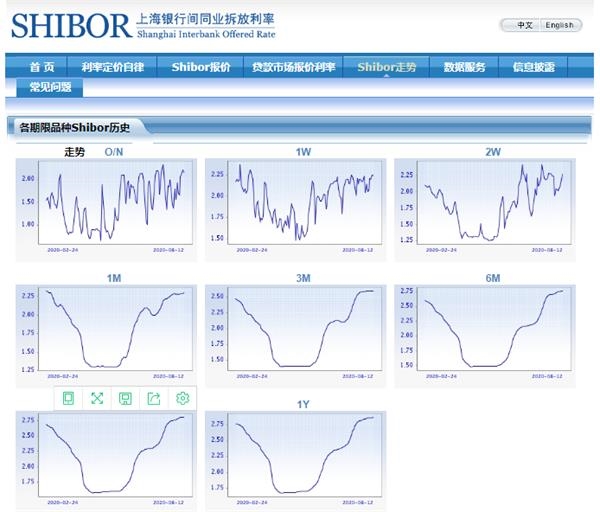Switch language to 中文
Screen dimensions: 600x512
tap(524, 25)
